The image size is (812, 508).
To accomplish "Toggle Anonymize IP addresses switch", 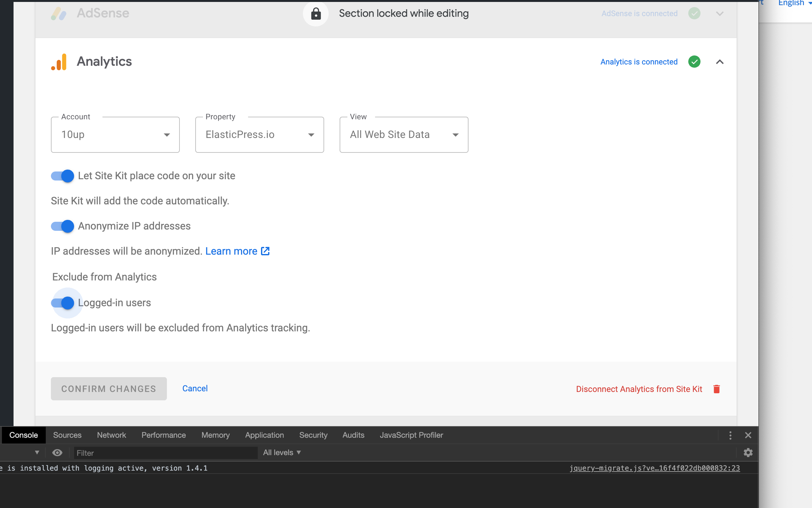I will pyautogui.click(x=63, y=226).
